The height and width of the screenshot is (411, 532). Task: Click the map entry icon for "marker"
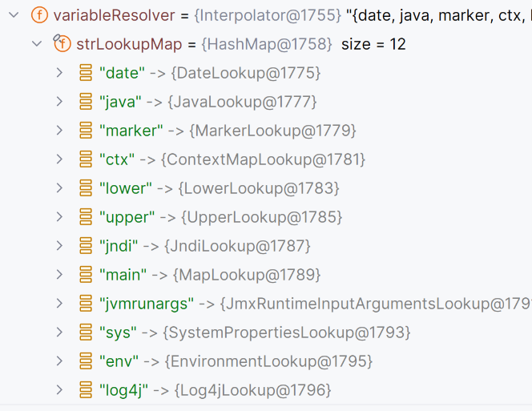(x=86, y=131)
